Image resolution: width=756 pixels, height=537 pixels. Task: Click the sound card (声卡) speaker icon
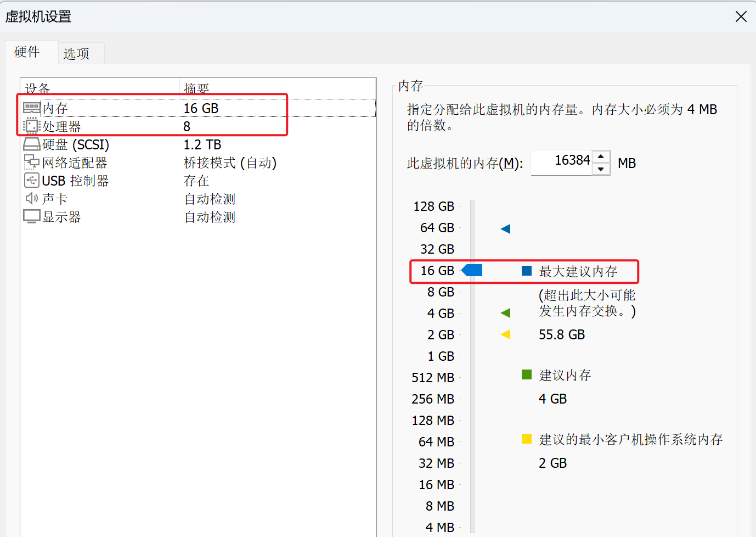click(32, 199)
